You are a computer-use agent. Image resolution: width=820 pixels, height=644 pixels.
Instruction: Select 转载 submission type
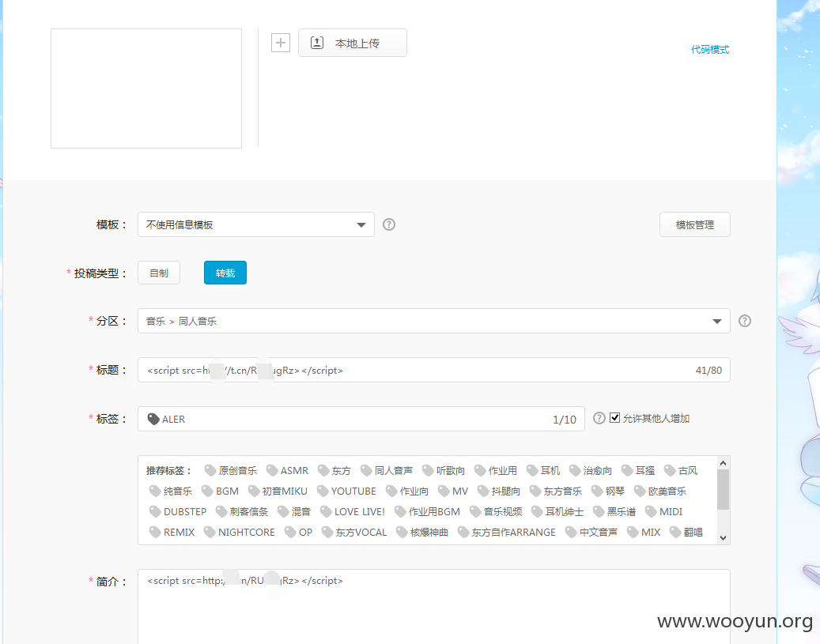coord(225,273)
